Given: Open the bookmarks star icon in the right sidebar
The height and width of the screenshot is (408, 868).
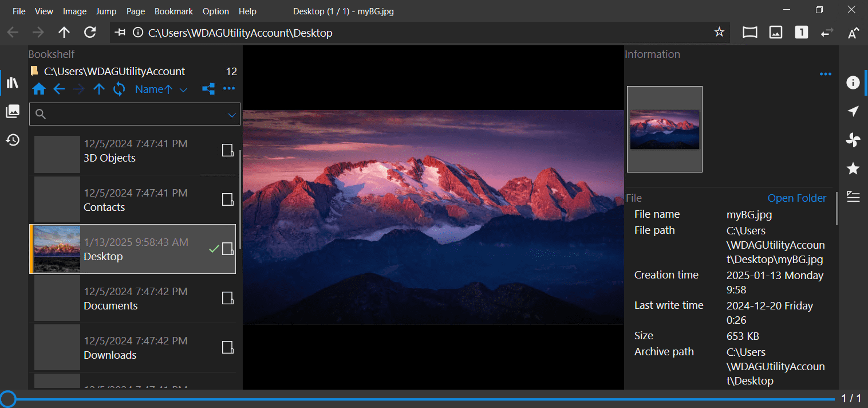Looking at the screenshot, I should coord(853,168).
